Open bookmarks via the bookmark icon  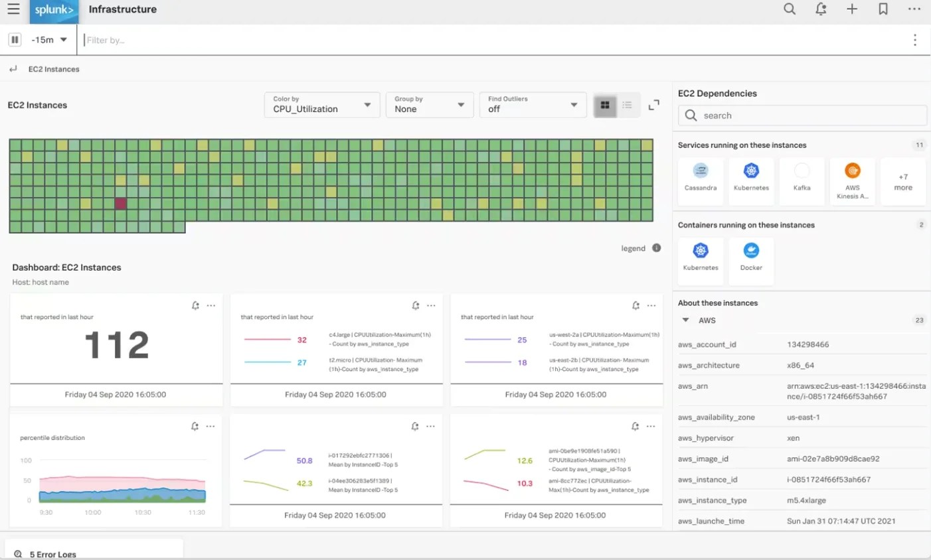click(883, 9)
